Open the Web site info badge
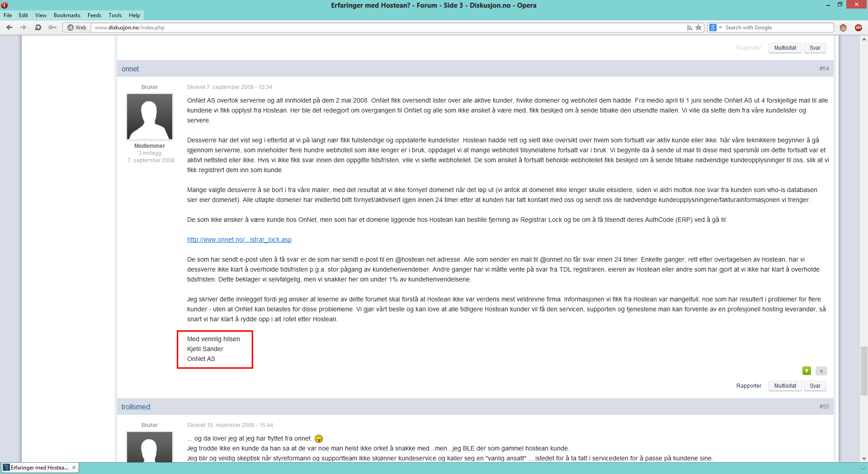The width and height of the screenshot is (868, 474). (x=77, y=28)
